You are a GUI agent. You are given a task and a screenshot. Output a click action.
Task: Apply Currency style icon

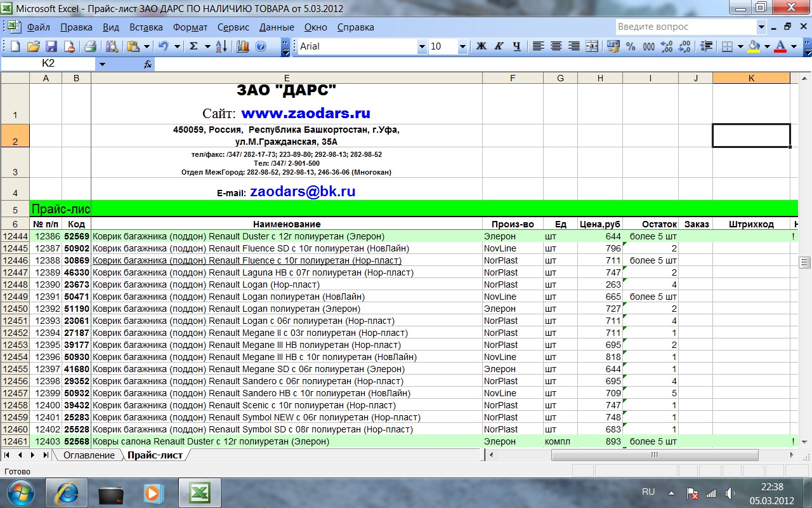coord(613,46)
